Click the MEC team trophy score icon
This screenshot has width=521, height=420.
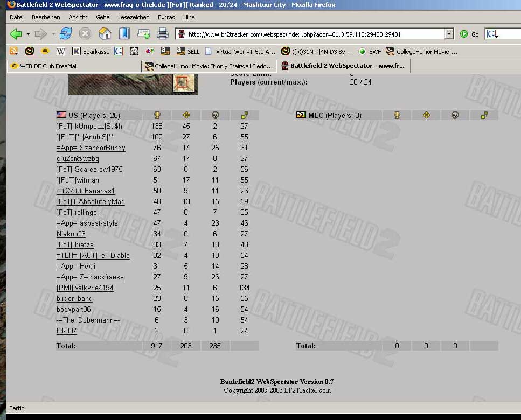click(397, 115)
